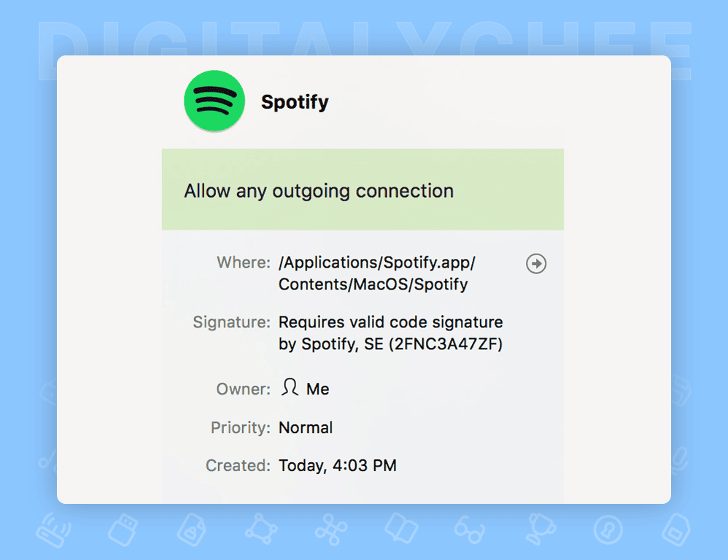This screenshot has height=560, width=728.
Task: Click the Created timestamp Today, 4:03 PM
Action: [338, 465]
